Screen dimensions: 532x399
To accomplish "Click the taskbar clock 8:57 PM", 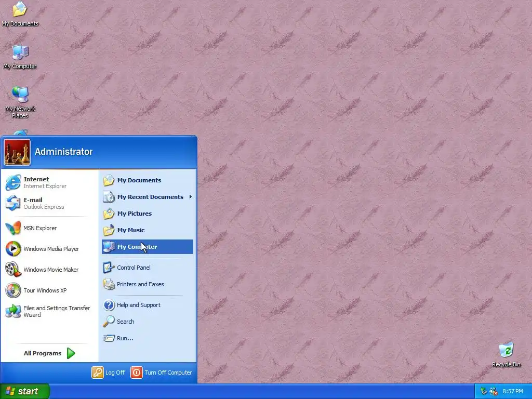I will 513,391.
